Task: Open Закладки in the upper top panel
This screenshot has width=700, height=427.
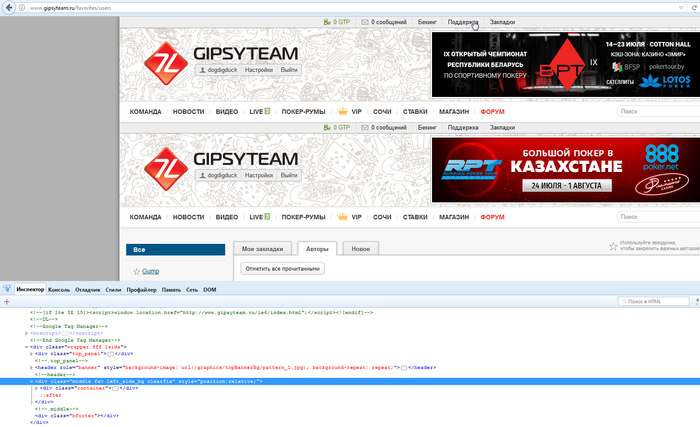Action: pos(502,22)
